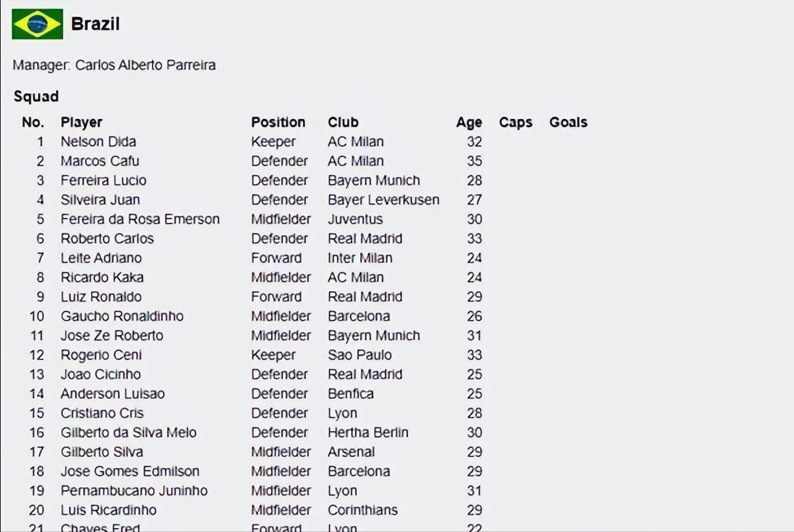Click Roberto Carlos in the squad list
This screenshot has height=532, width=794.
(x=107, y=239)
